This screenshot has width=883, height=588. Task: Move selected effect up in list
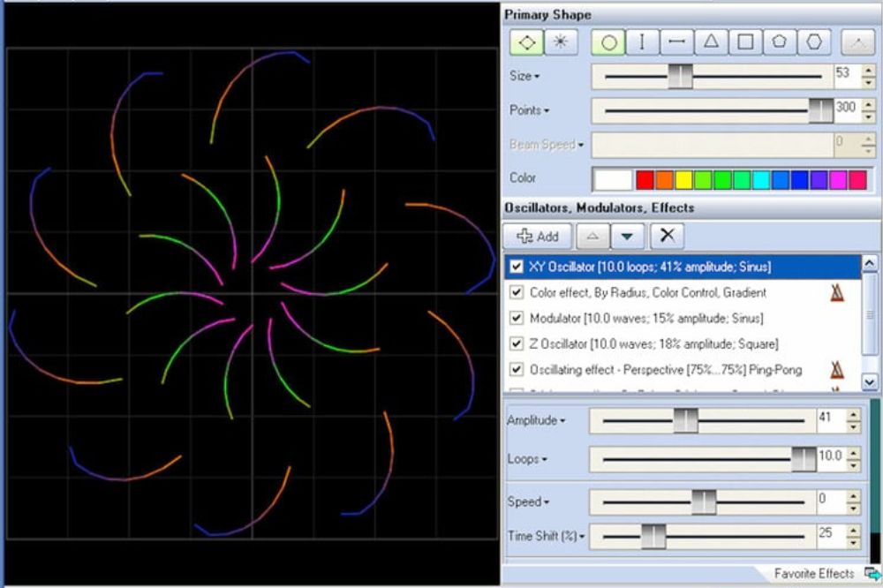[592, 236]
